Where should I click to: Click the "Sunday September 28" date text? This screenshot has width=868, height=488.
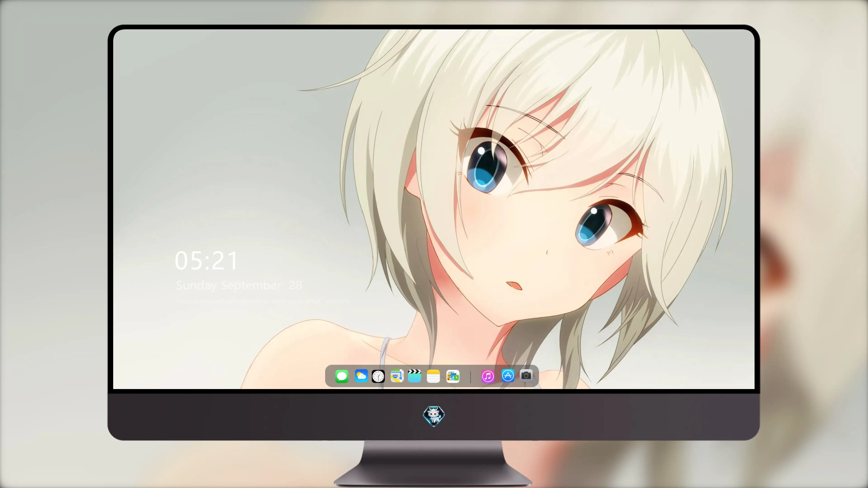(239, 286)
